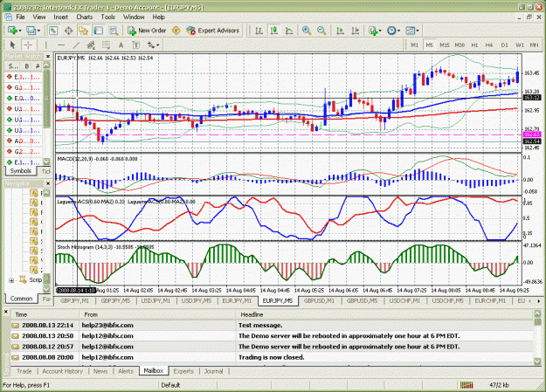Select the Symbols tab in Market Watch
Image resolution: width=546 pixels, height=392 pixels.
pos(21,171)
